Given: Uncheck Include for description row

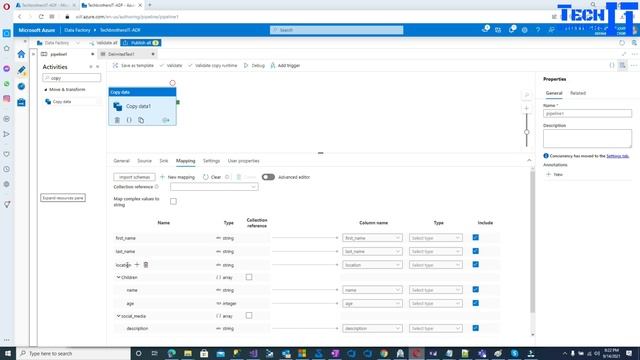Looking at the screenshot, I should pyautogui.click(x=476, y=328).
